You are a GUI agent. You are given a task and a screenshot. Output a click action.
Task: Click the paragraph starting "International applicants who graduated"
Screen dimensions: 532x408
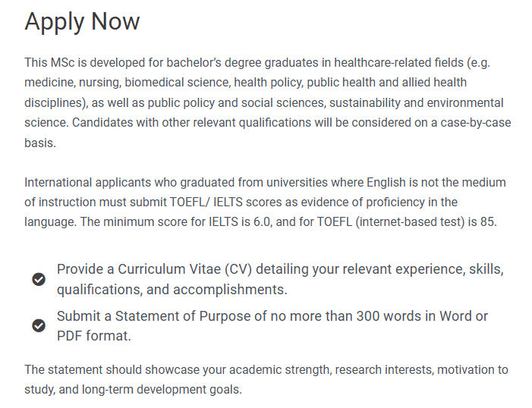point(265,202)
